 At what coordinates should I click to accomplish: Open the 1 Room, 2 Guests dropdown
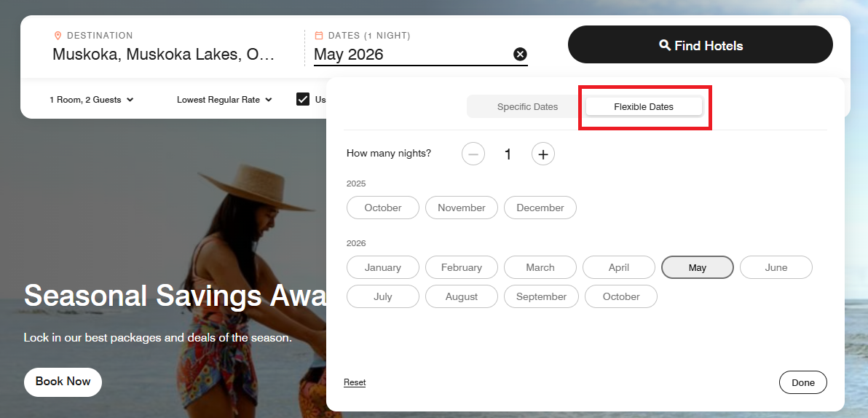click(92, 100)
